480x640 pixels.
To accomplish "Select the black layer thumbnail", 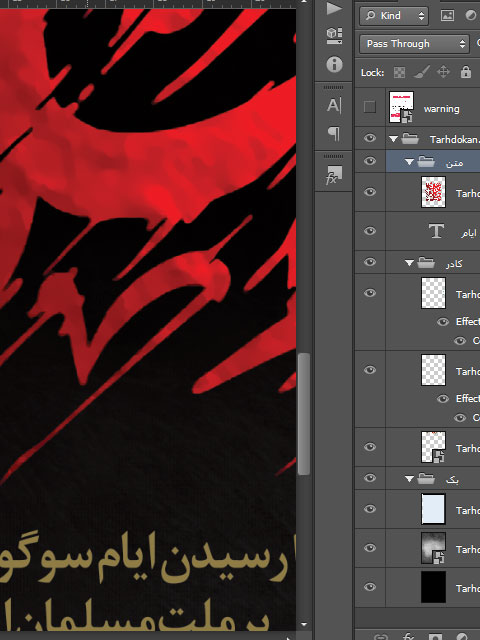I will (x=433, y=587).
